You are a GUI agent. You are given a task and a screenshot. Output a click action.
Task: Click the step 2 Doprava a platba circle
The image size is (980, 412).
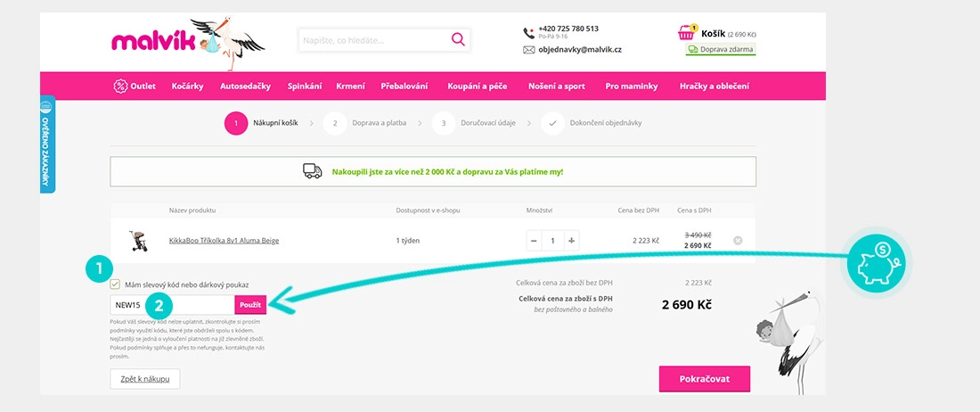pyautogui.click(x=335, y=123)
